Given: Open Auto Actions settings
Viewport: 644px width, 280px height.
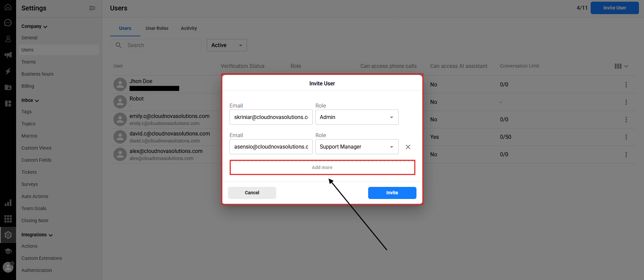Looking at the screenshot, I should (35, 196).
